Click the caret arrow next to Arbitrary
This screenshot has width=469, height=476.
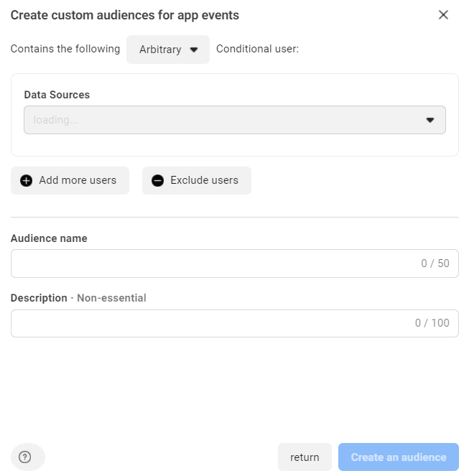pyautogui.click(x=194, y=50)
